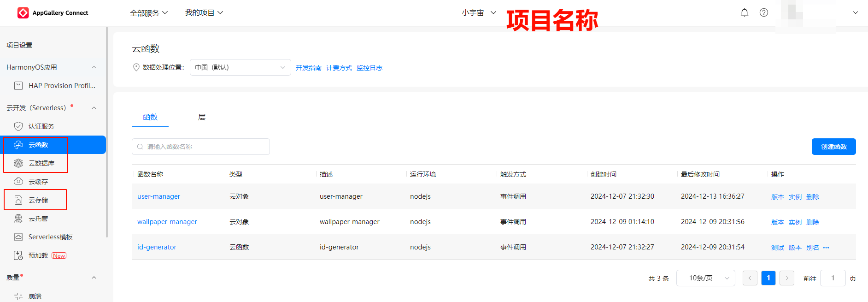
Task: Open more actions ellipsis for id-generator
Action: [826, 248]
